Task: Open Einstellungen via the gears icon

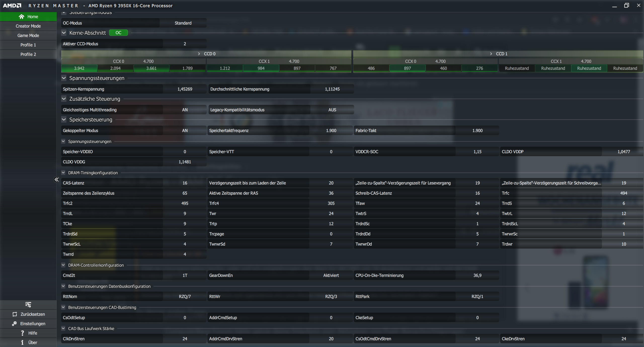Action: tap(14, 324)
